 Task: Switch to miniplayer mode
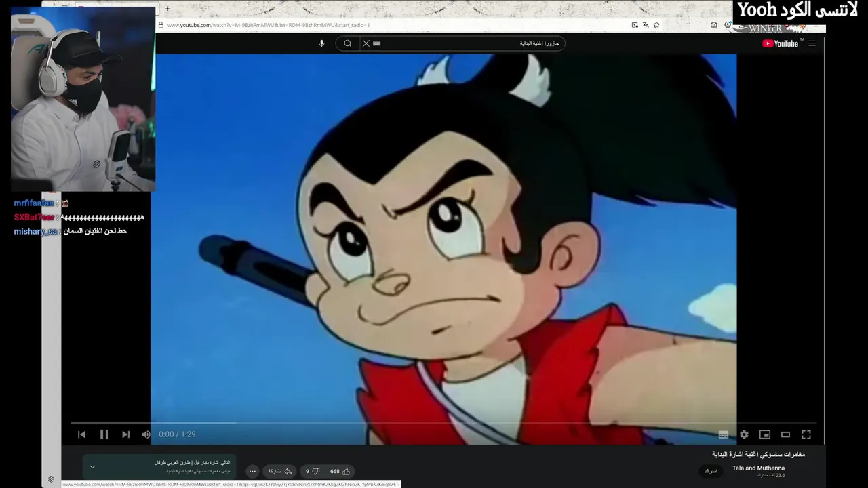point(765,434)
